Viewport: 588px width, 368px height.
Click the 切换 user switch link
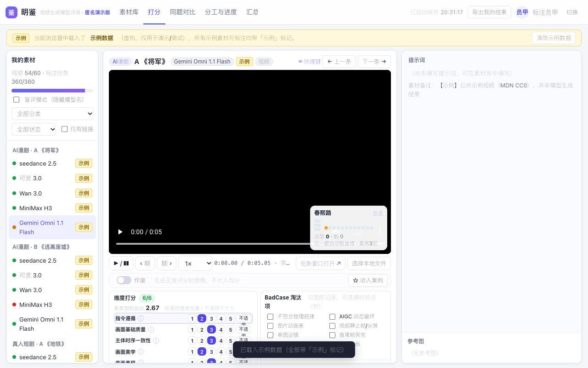coord(572,12)
